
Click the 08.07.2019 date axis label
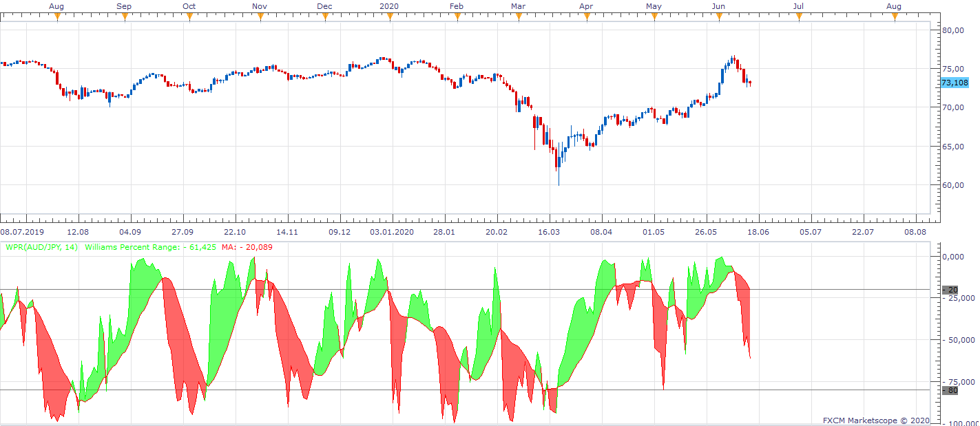click(21, 232)
